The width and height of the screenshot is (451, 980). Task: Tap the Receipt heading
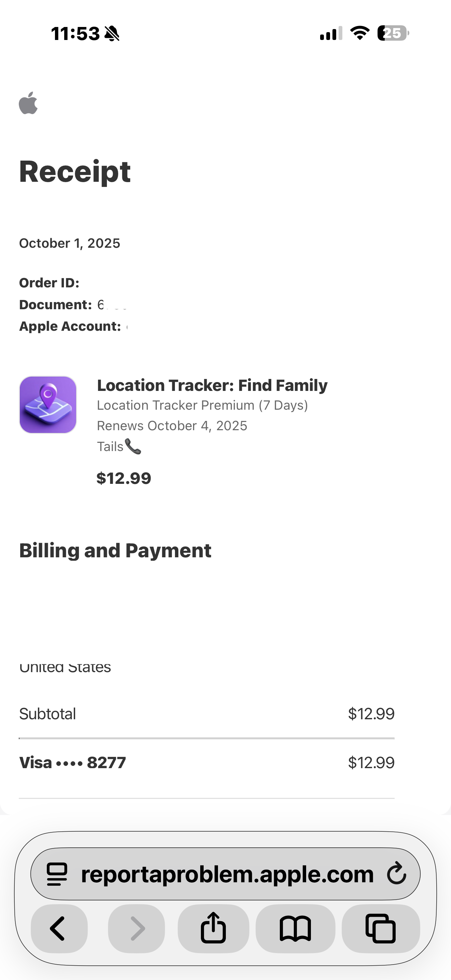coord(75,172)
